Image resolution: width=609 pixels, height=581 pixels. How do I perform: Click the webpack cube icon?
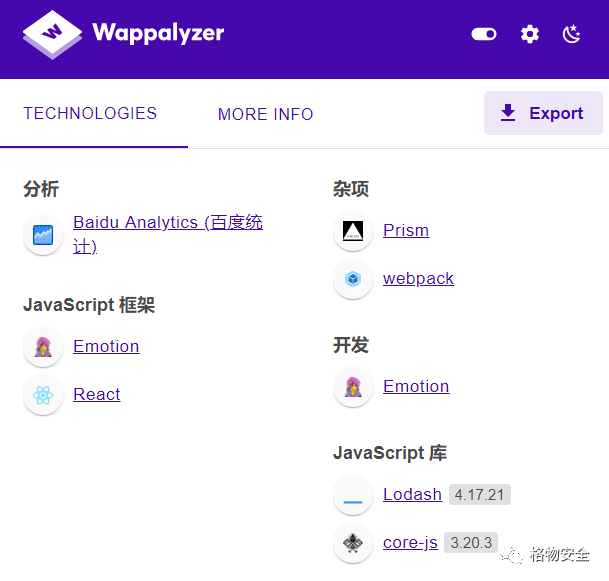(353, 279)
